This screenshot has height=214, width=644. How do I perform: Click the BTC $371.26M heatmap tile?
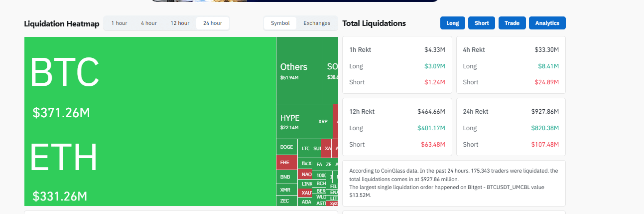coord(149,80)
